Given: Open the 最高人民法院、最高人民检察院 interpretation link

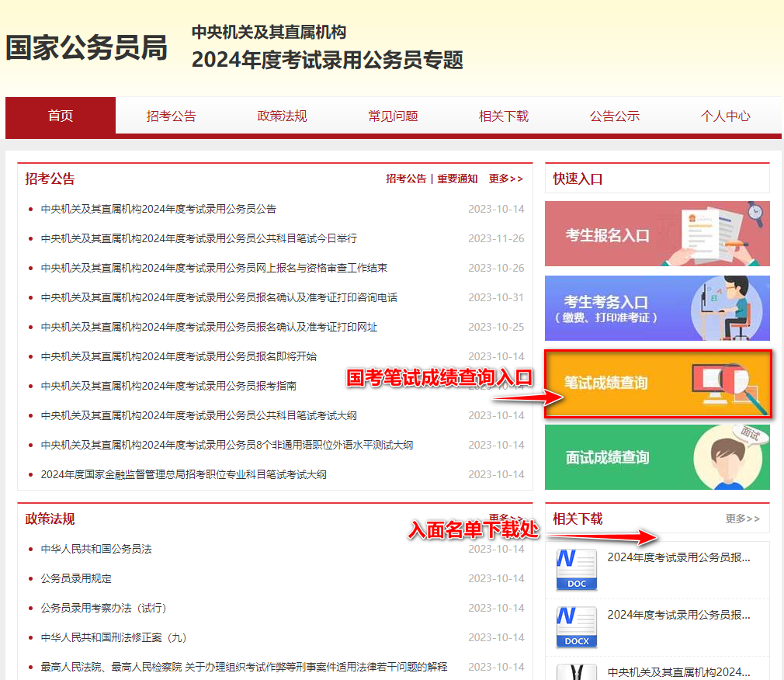Looking at the screenshot, I should click(244, 667).
